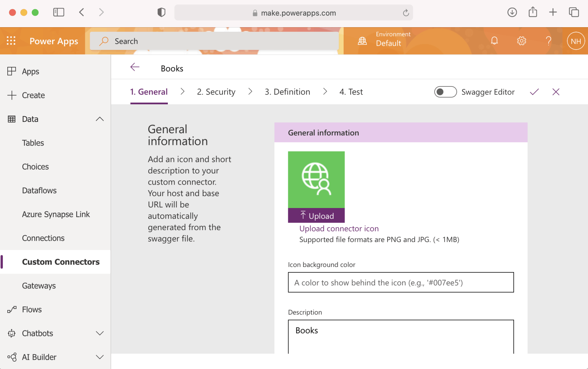Click the notifications bell icon
This screenshot has width=588, height=369.
point(494,41)
